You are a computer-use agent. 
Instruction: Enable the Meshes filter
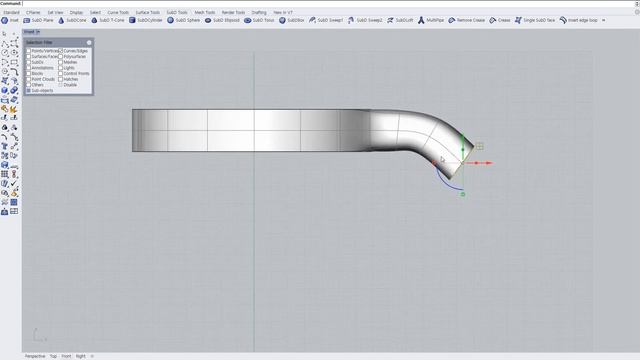[x=60, y=62]
